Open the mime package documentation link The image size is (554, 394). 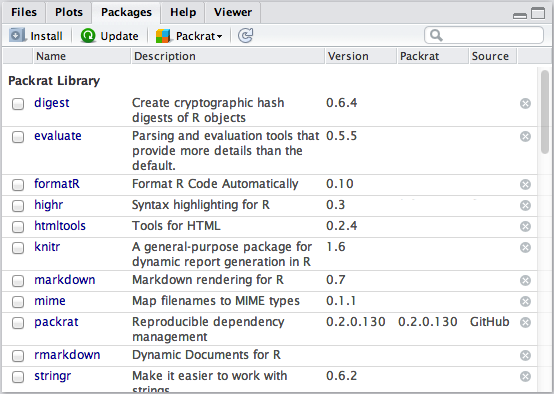pos(50,301)
